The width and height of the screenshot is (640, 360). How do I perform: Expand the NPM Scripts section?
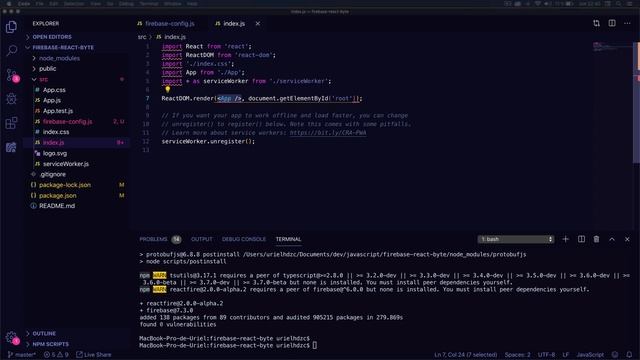click(51, 344)
